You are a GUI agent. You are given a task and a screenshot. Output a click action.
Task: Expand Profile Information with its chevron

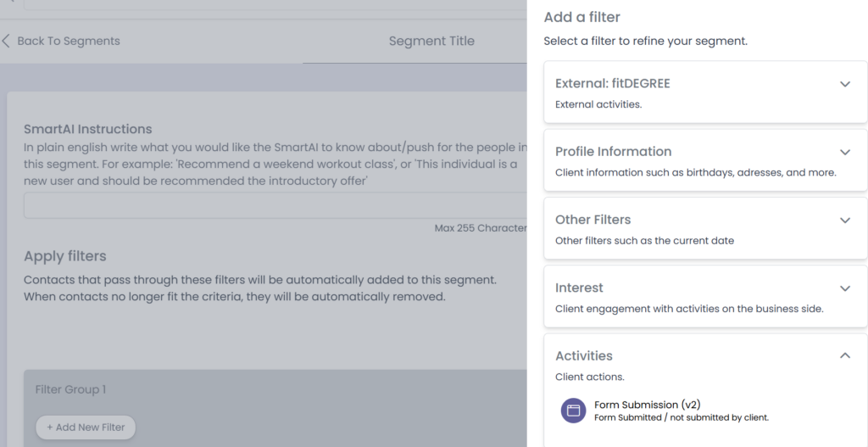[x=844, y=152]
